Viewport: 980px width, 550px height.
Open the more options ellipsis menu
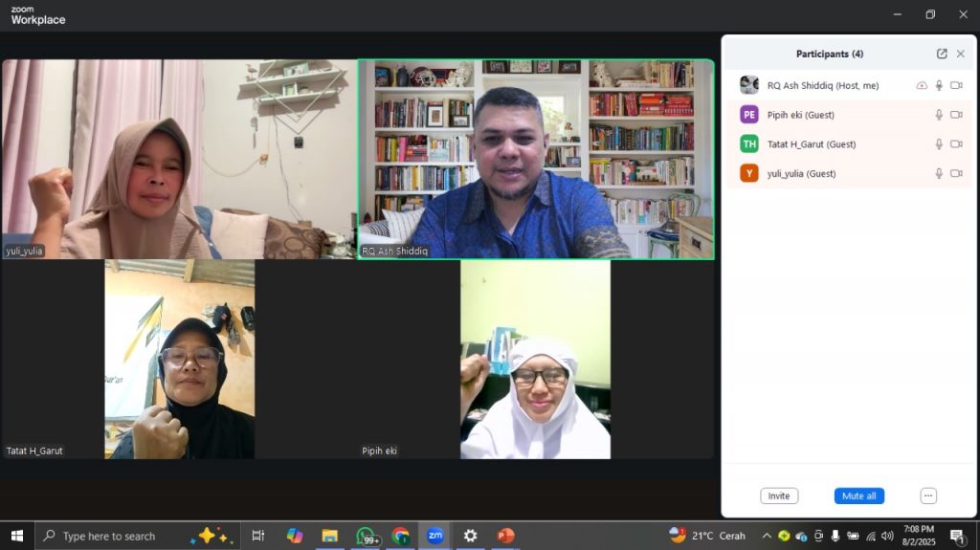(x=927, y=496)
